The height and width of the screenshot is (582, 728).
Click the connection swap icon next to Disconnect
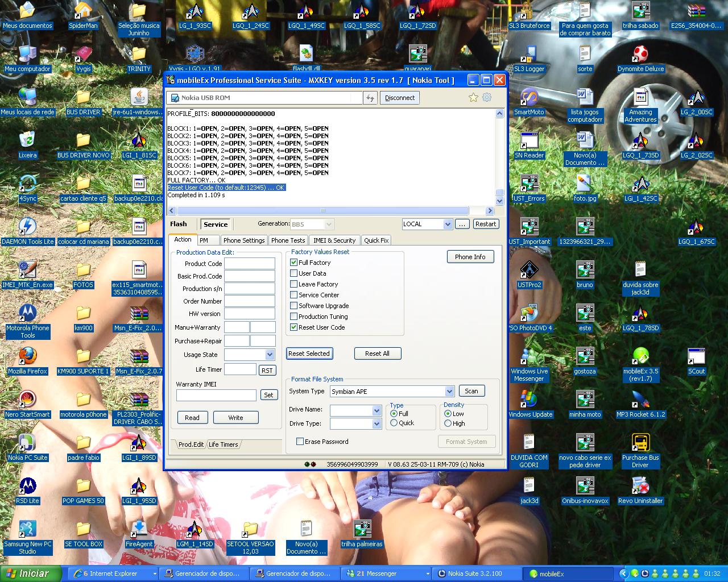tap(370, 98)
